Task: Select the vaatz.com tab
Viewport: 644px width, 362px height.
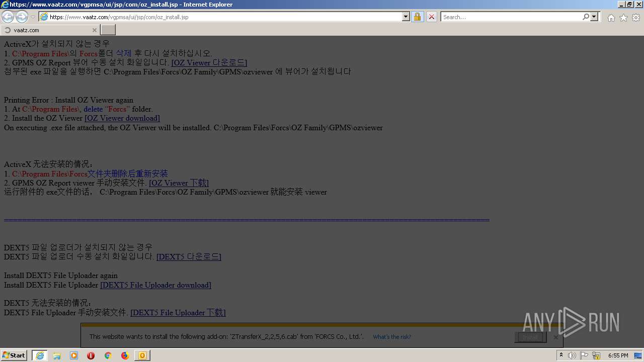Action: click(x=49, y=30)
